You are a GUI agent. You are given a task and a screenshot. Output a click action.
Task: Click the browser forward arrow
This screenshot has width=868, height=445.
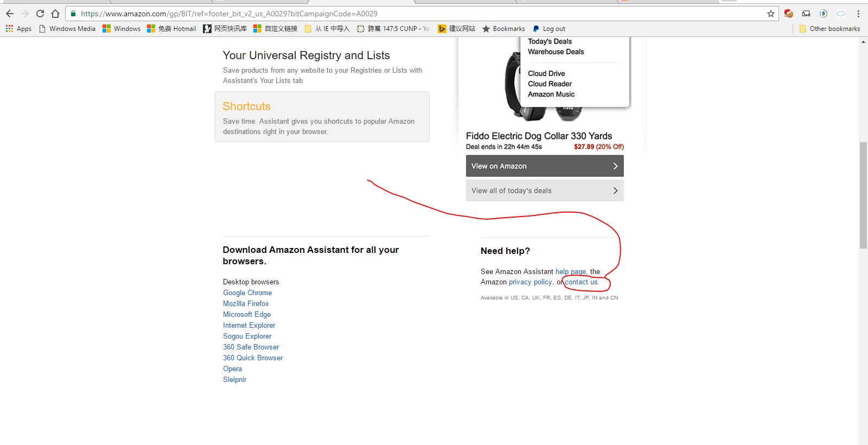[x=24, y=14]
